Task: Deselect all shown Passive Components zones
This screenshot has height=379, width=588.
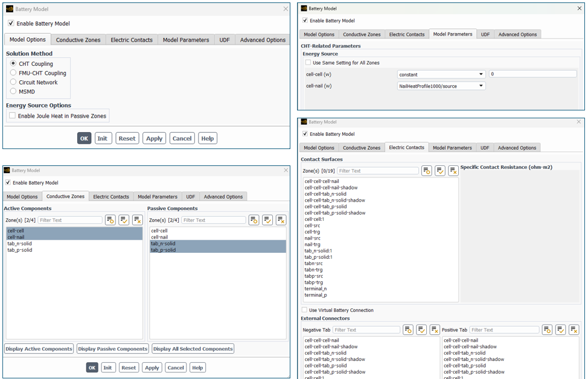Action: tap(281, 220)
